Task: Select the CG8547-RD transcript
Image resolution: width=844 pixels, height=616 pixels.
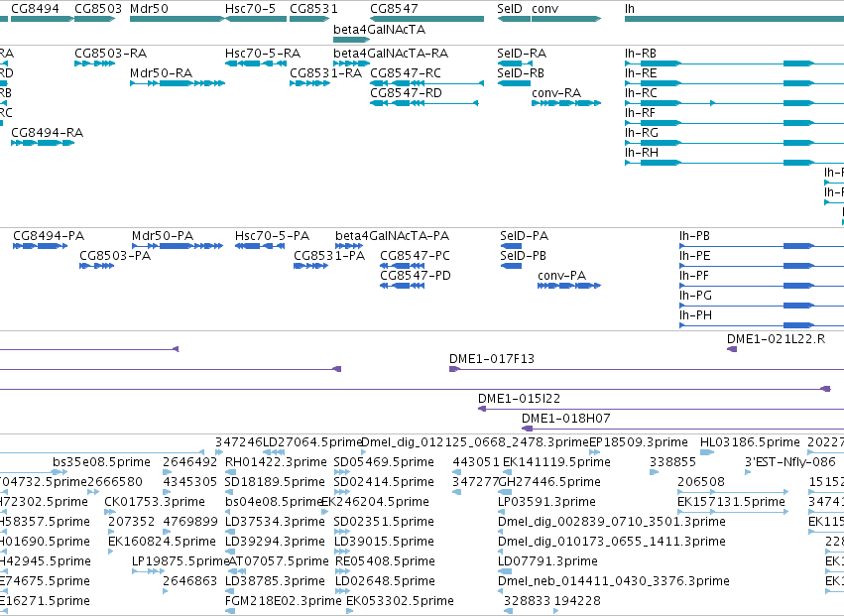Action: click(x=424, y=103)
